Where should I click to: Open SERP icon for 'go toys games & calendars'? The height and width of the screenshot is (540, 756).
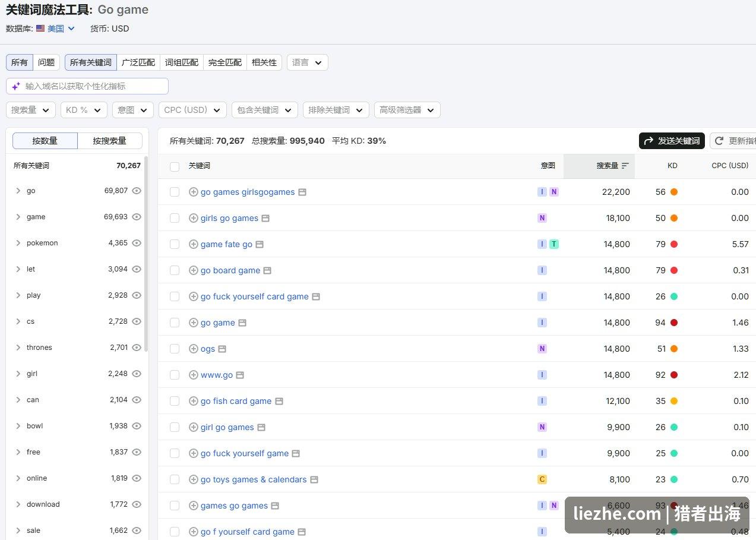click(x=314, y=479)
